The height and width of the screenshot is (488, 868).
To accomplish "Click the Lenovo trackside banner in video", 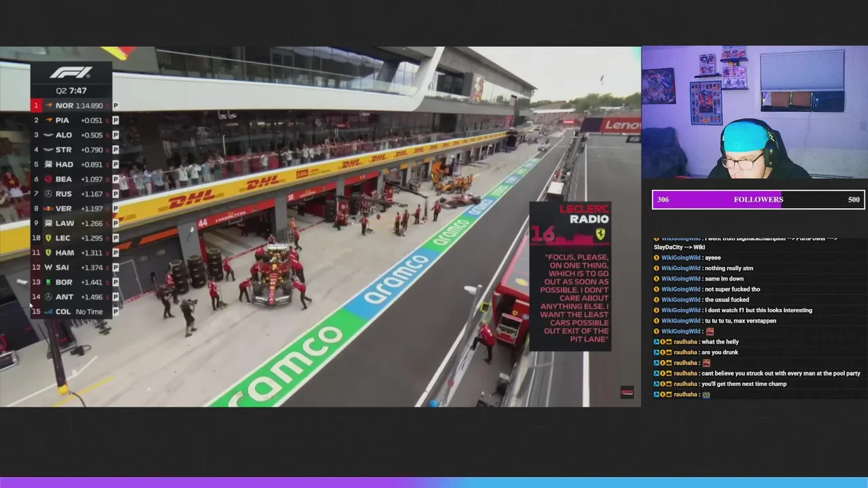I will click(620, 125).
